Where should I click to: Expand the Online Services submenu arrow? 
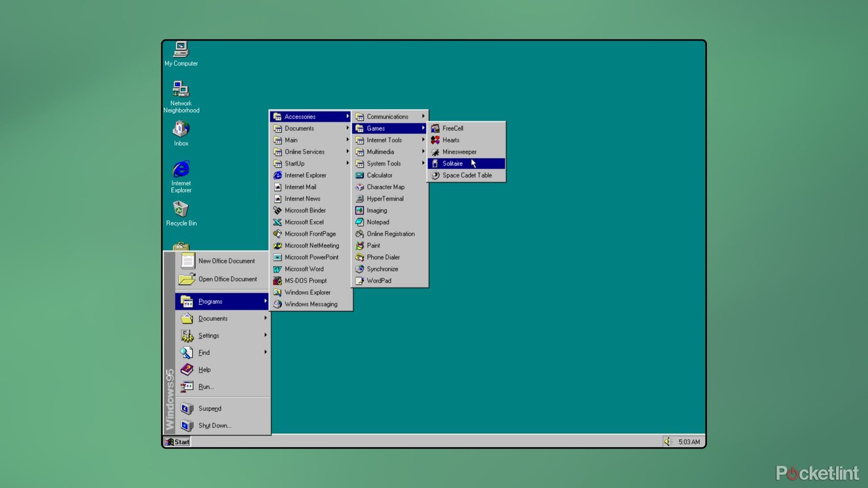[347, 152]
